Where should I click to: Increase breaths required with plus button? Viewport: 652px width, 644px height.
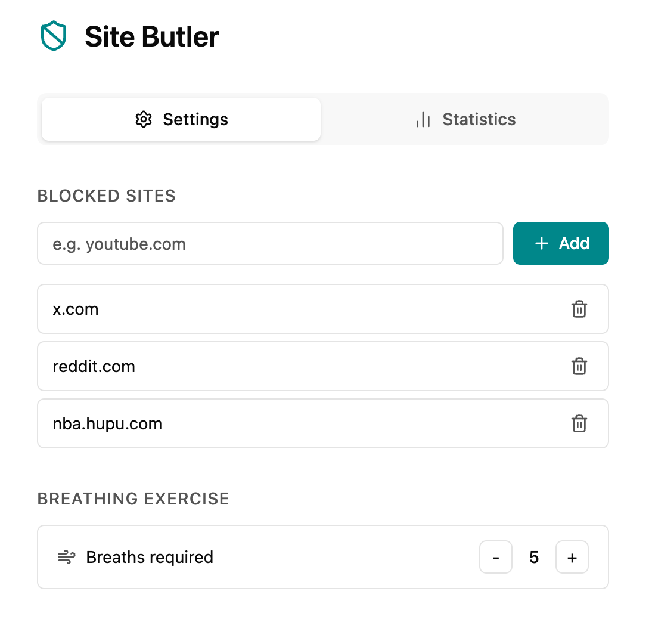pyautogui.click(x=572, y=557)
